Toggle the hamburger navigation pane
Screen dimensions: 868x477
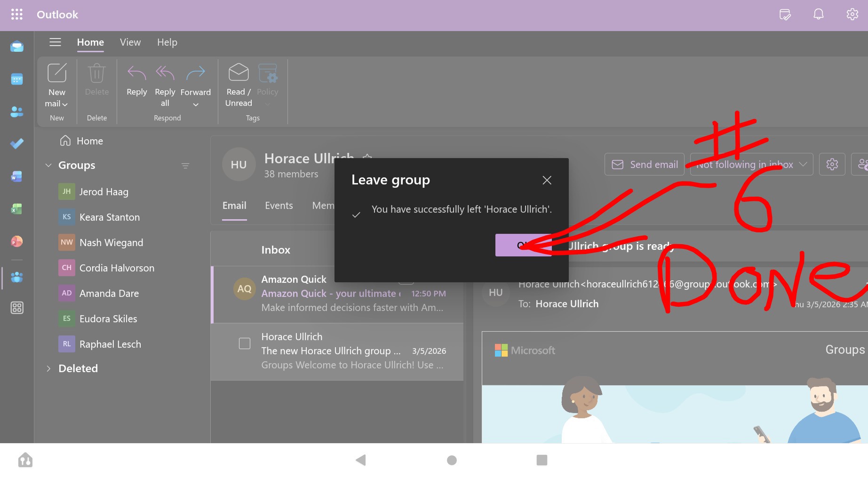tap(56, 42)
